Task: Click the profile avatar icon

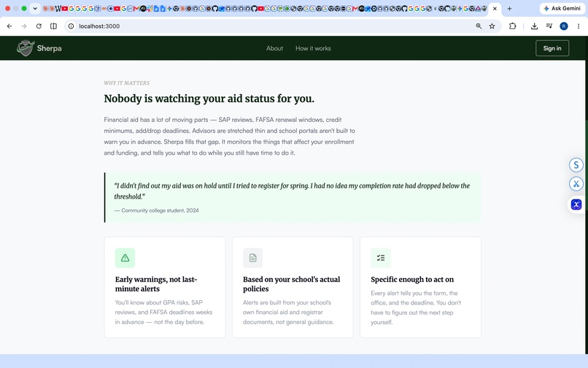Action: (x=564, y=26)
